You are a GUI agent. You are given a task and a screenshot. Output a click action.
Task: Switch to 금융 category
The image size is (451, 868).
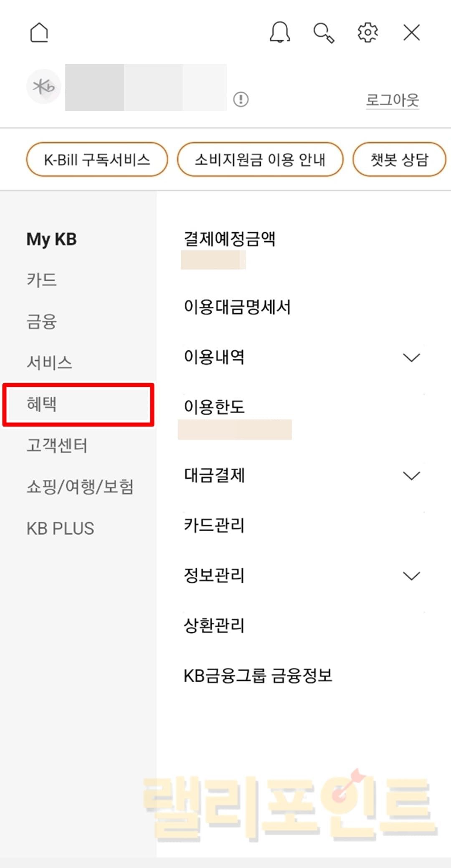(x=42, y=322)
